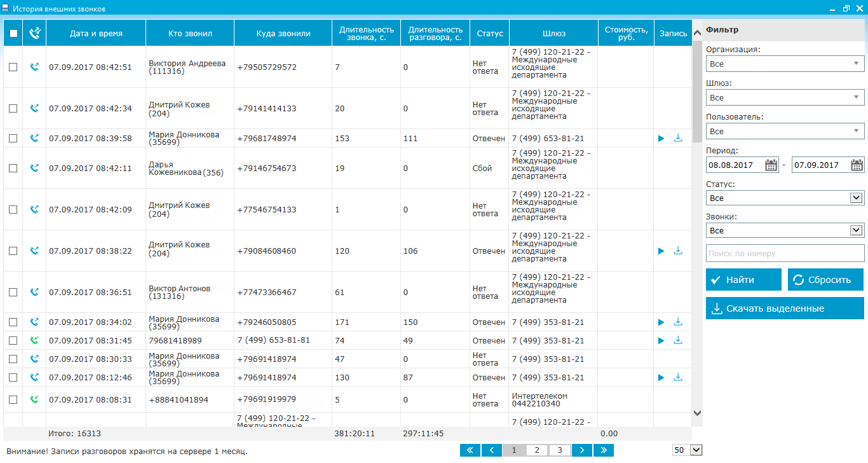Click incoming call icon for 08:31:45 row
868x463 pixels.
point(34,340)
